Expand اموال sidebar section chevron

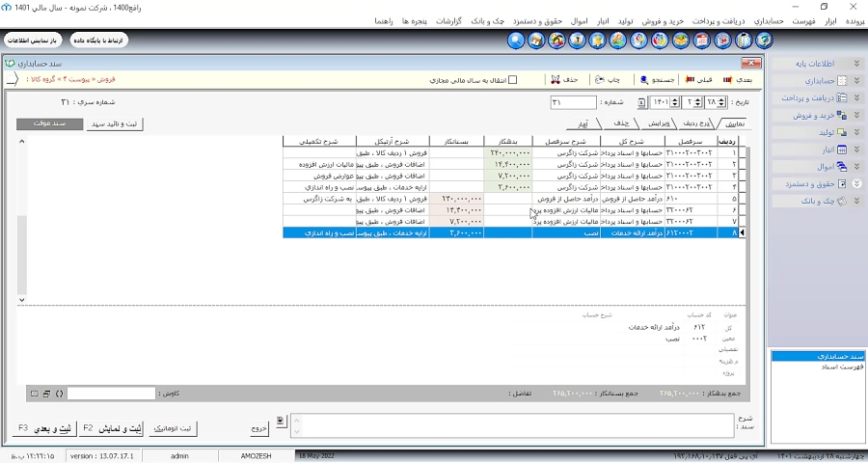[x=856, y=167]
